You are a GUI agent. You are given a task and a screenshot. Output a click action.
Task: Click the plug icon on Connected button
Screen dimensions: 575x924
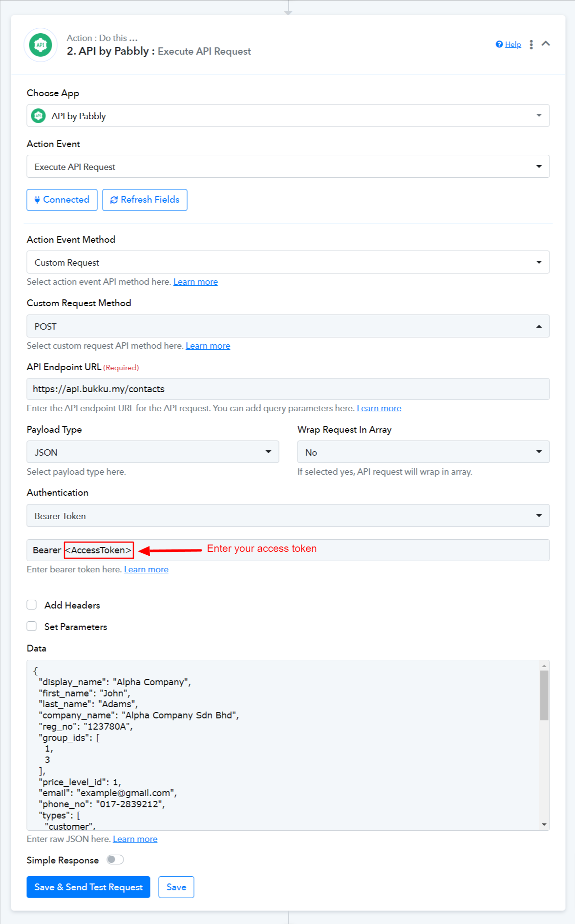[x=37, y=200]
